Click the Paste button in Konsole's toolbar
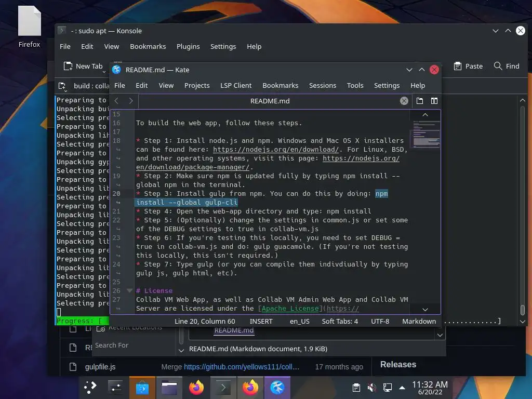Screen dimensions: 532x399 [468, 66]
